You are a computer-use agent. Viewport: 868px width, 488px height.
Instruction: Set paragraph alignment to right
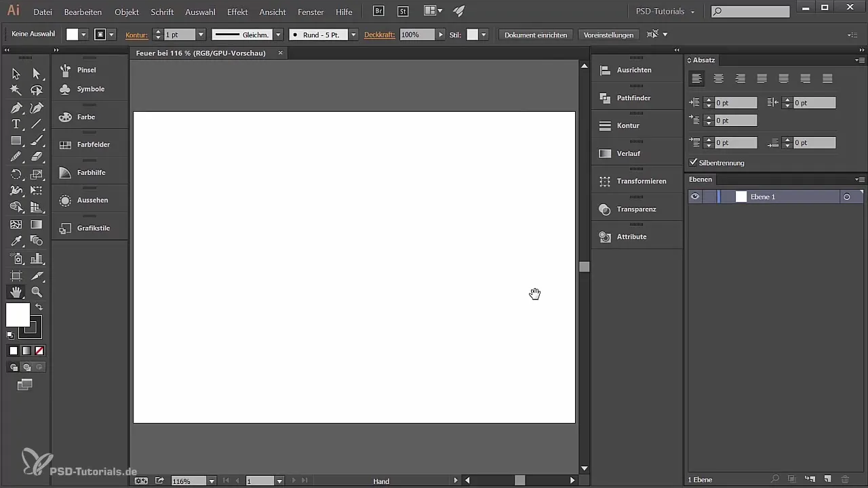tap(740, 79)
